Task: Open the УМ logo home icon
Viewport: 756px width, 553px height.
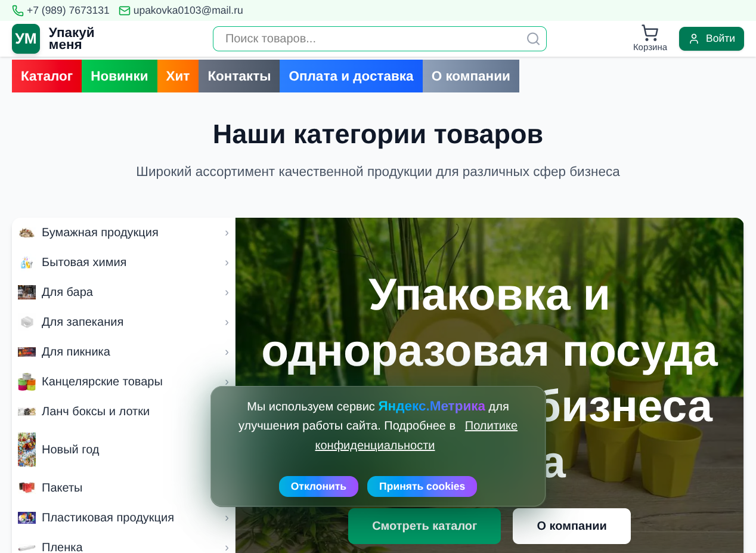Action: coord(26,39)
